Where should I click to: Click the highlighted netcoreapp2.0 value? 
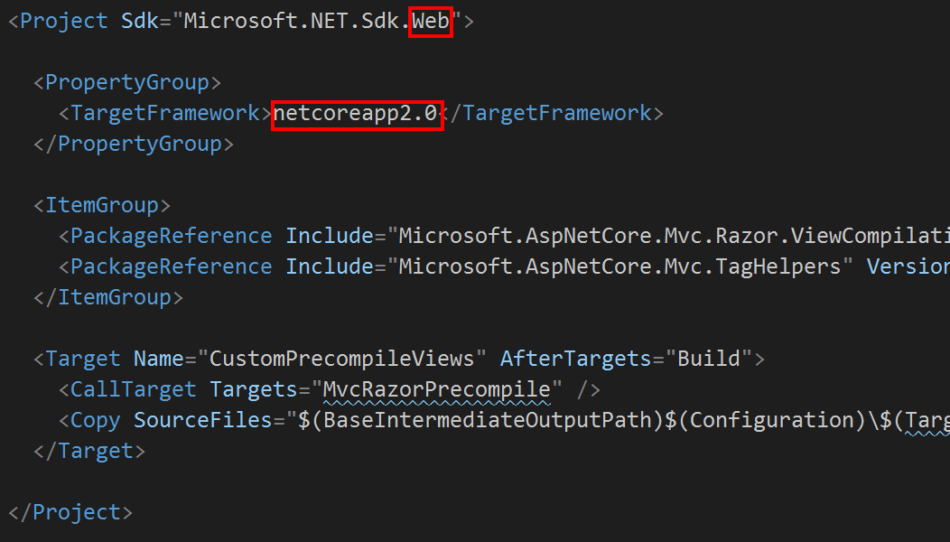click(356, 113)
